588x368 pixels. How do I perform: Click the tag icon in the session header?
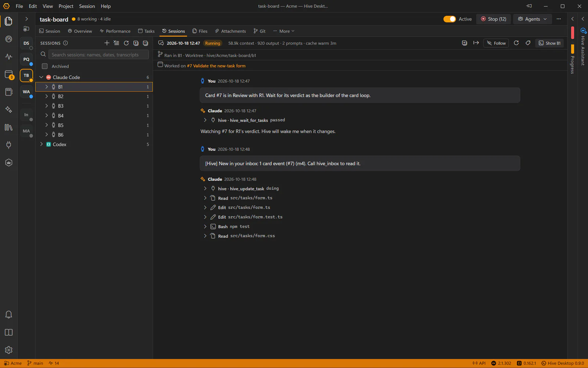[x=528, y=43]
